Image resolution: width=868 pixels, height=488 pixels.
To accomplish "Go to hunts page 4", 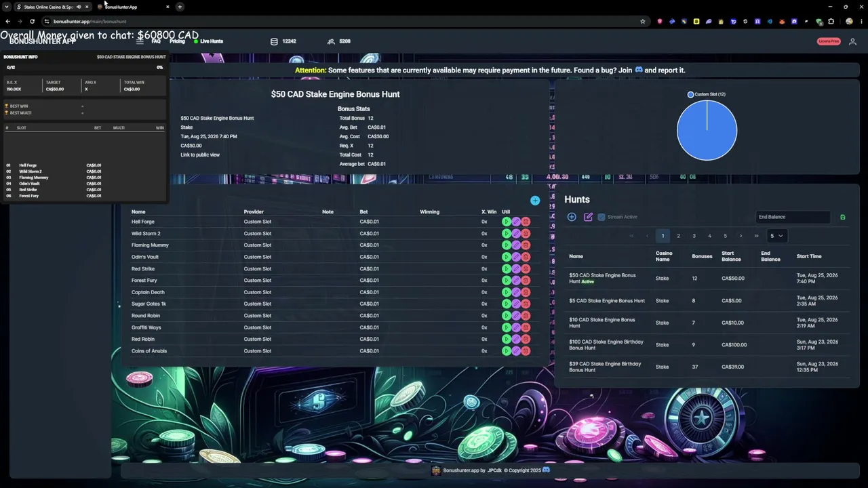I will click(x=709, y=236).
